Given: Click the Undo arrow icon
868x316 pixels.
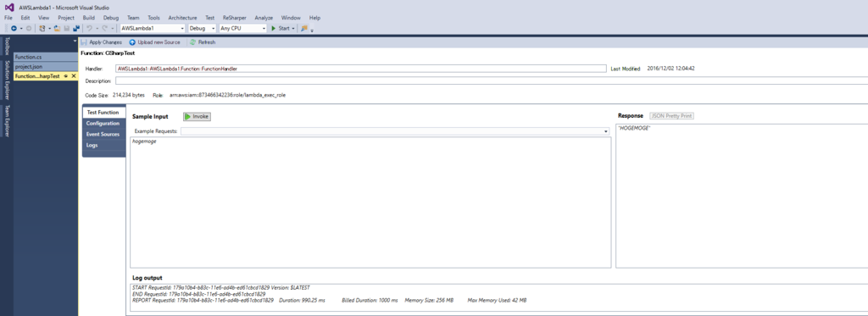Looking at the screenshot, I should 89,28.
